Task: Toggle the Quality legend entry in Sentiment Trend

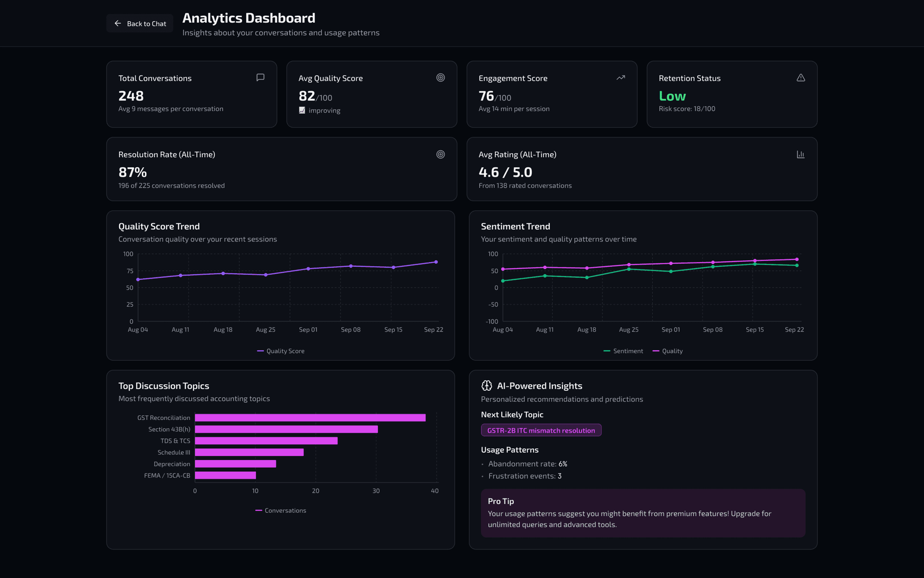Action: pyautogui.click(x=667, y=351)
